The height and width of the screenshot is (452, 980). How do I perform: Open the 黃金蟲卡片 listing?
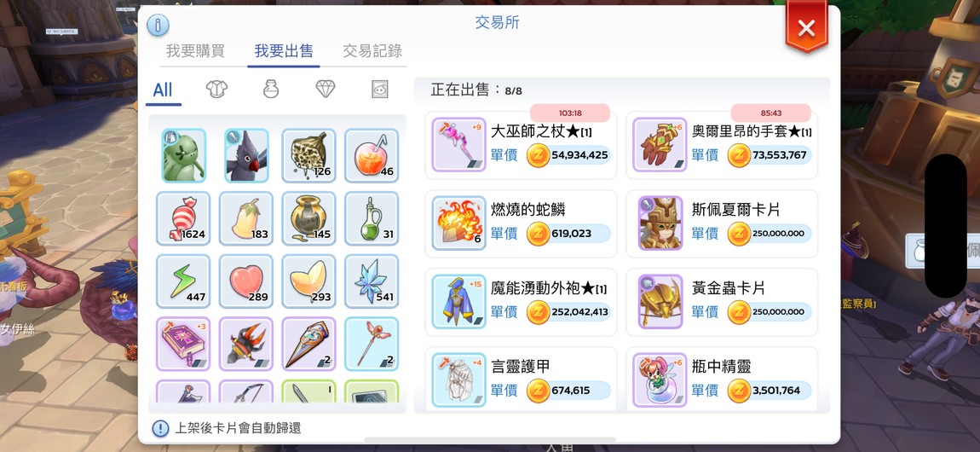(722, 302)
